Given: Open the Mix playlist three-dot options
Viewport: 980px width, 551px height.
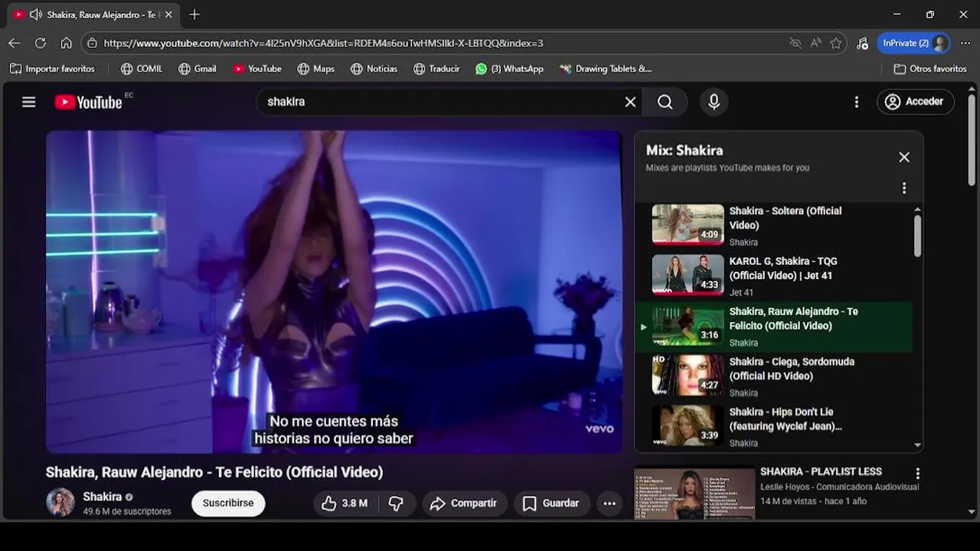Looking at the screenshot, I should pos(904,188).
